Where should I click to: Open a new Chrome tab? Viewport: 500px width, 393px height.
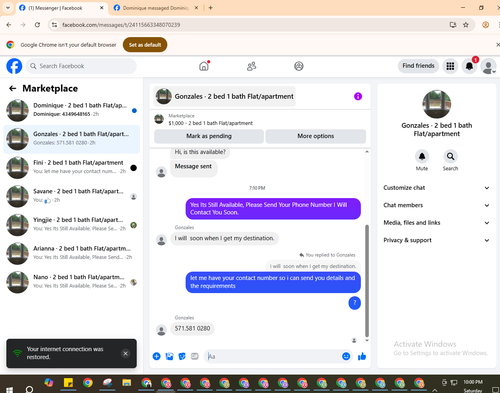[x=210, y=8]
